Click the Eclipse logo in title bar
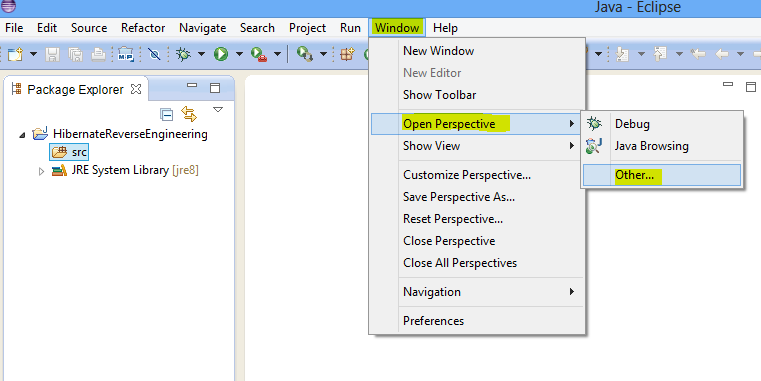This screenshot has height=381, width=761. (8, 6)
